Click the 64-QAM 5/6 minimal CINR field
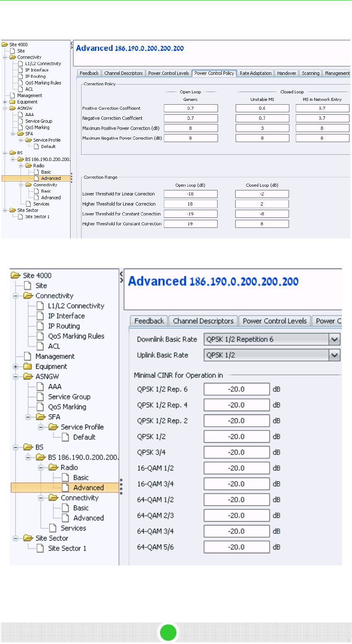Viewport: 352px width, 644px height. click(x=236, y=547)
